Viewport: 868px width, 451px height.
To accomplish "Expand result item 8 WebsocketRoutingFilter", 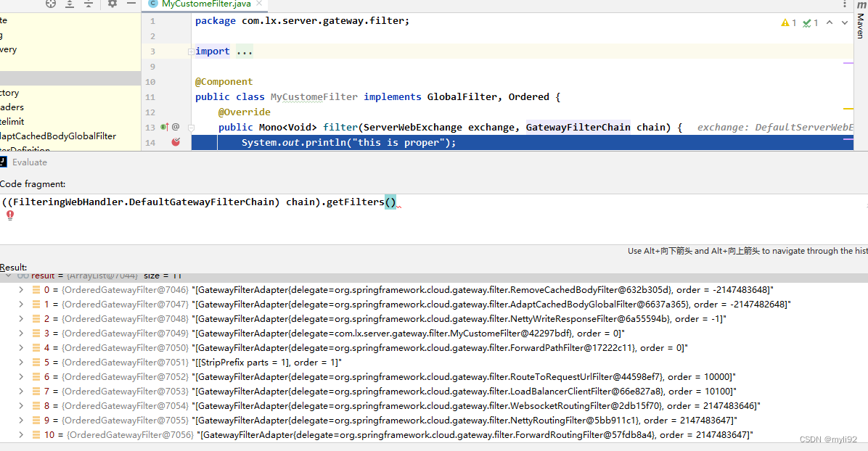I will click(x=21, y=405).
